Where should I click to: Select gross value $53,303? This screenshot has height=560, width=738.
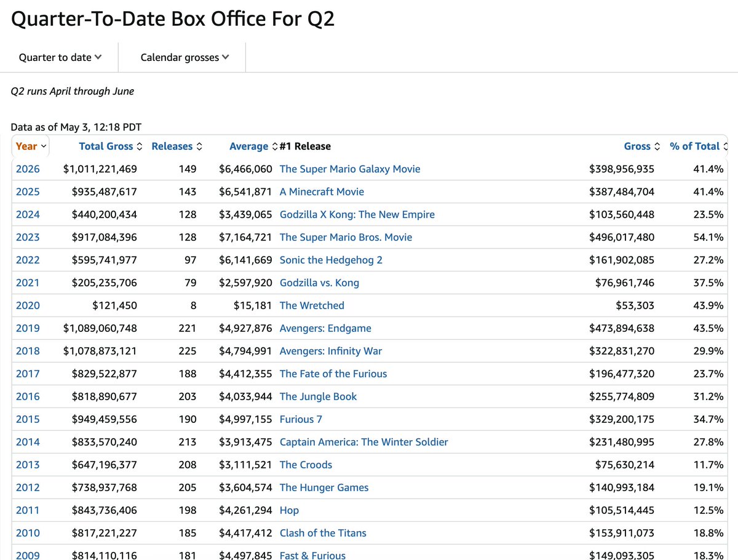click(635, 306)
